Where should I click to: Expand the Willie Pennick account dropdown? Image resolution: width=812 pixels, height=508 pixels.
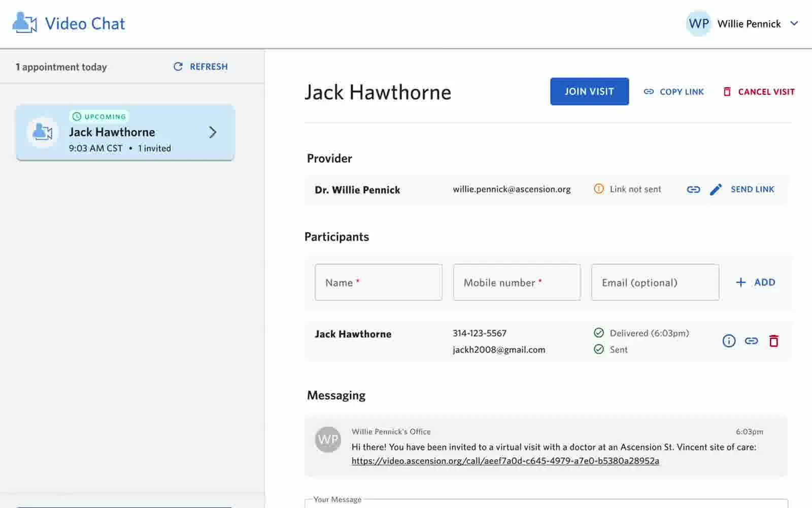(x=794, y=23)
